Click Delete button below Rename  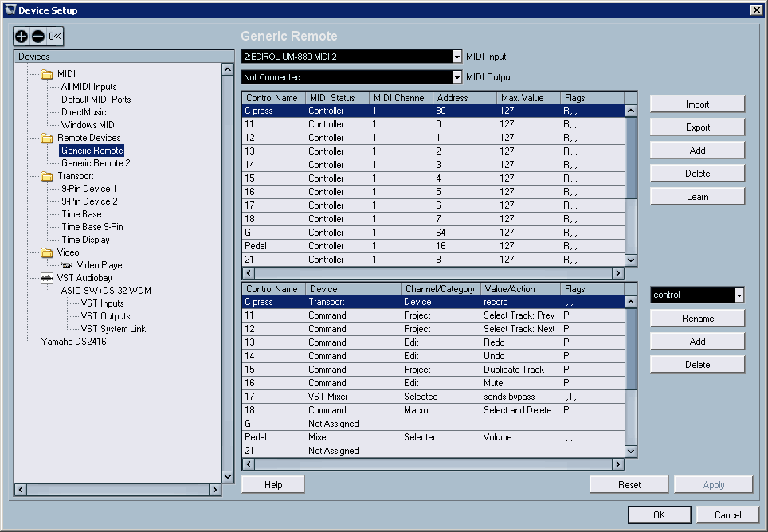[x=697, y=365]
